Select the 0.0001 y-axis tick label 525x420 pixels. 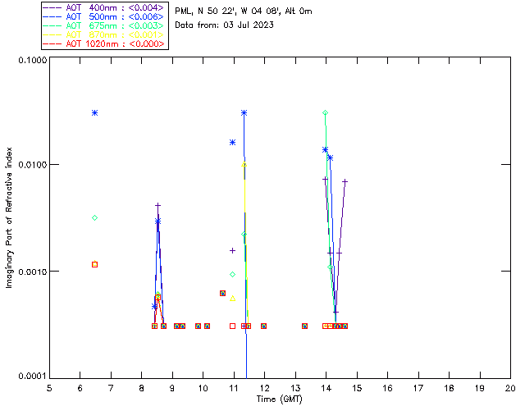click(33, 377)
